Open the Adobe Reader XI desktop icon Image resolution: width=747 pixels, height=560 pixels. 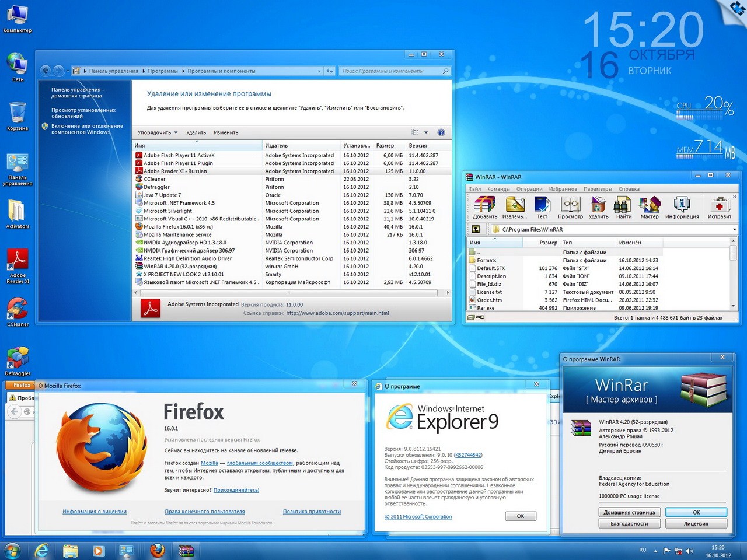(x=18, y=267)
